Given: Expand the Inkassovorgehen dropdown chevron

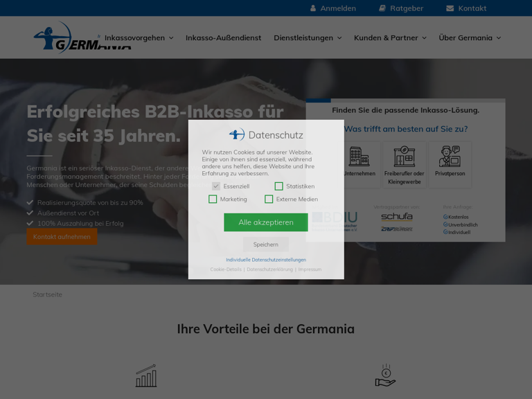Looking at the screenshot, I should pos(171,38).
